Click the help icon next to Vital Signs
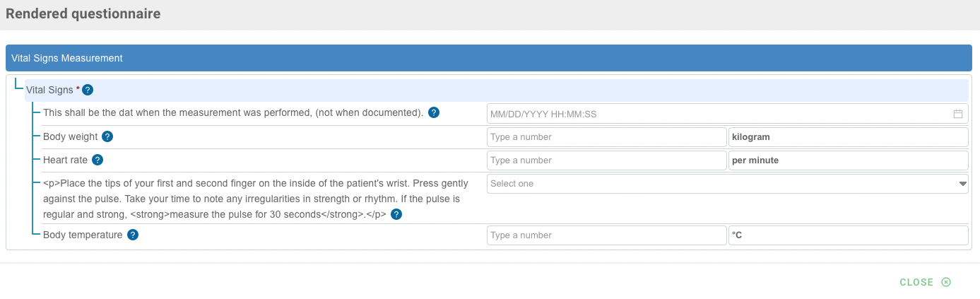980x299 pixels. 88,90
